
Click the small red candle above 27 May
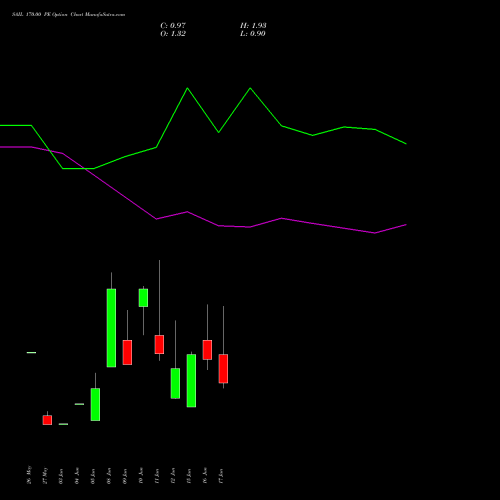pos(47,420)
